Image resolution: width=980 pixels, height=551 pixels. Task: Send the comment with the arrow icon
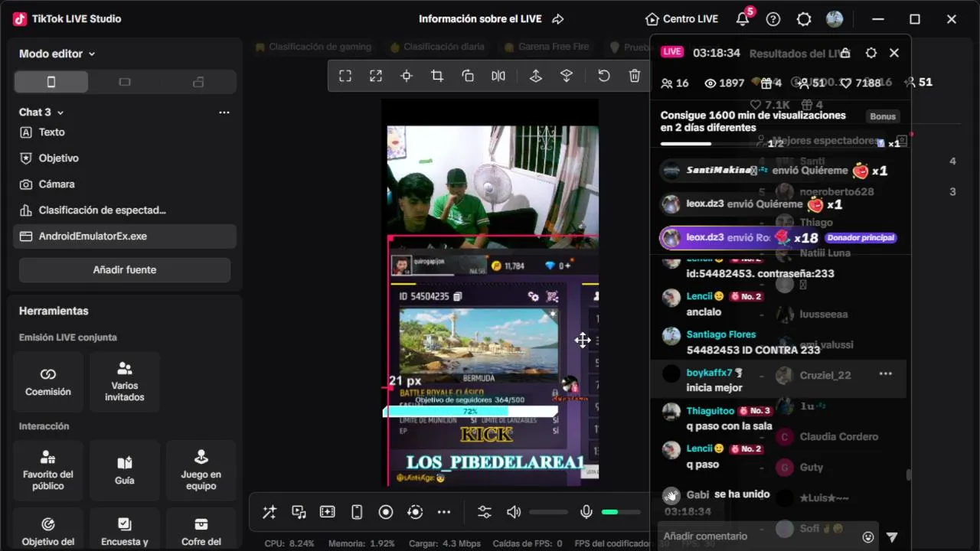point(892,537)
